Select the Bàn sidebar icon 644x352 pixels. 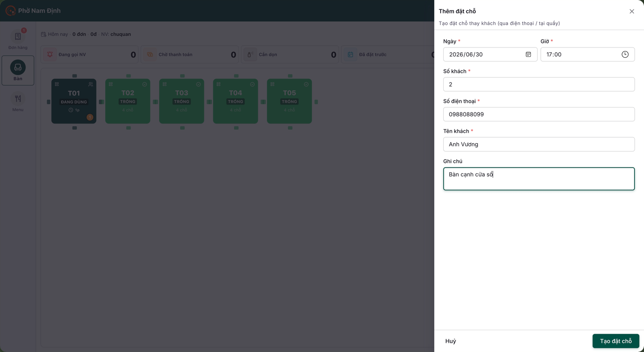pyautogui.click(x=18, y=70)
